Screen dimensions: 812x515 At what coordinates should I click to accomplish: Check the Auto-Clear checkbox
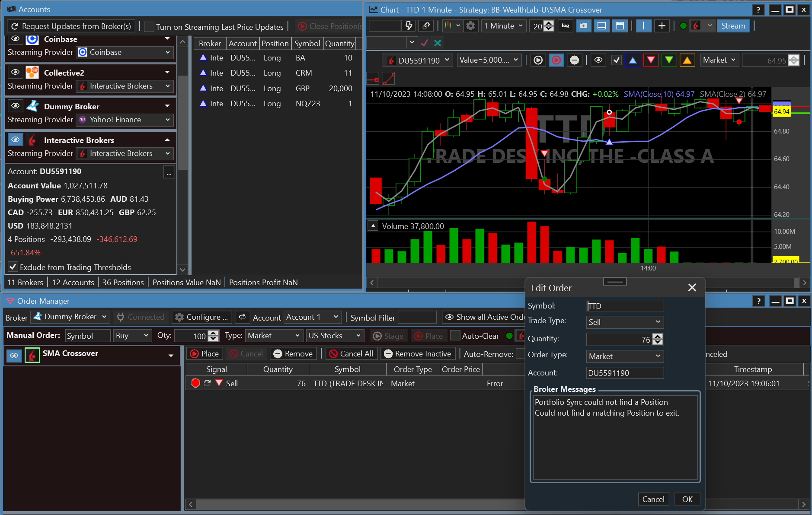point(455,336)
